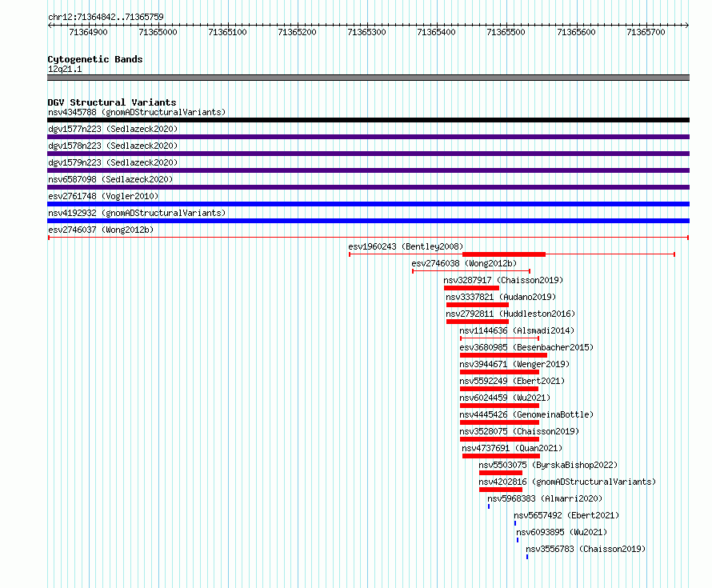Click the purple dgv1579n223 variant bar
This screenshot has width=712, height=588.
(368, 170)
